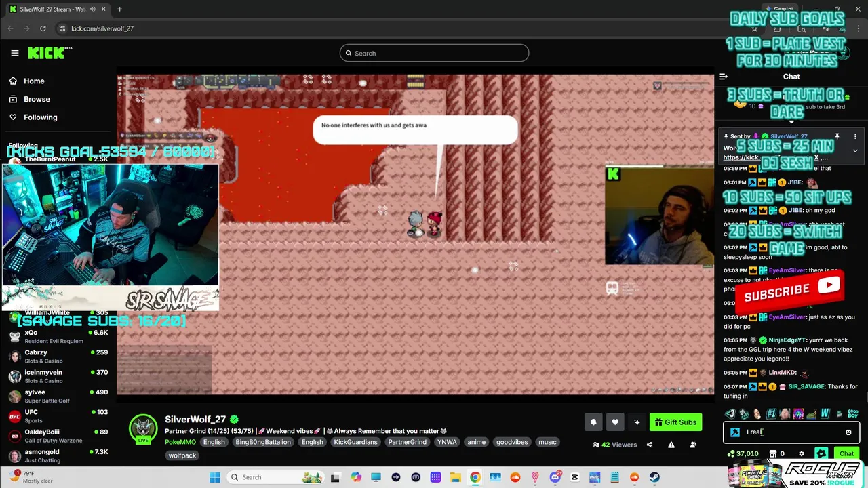Open the shop icon in chat
The width and height of the screenshot is (868, 488).
tap(772, 454)
